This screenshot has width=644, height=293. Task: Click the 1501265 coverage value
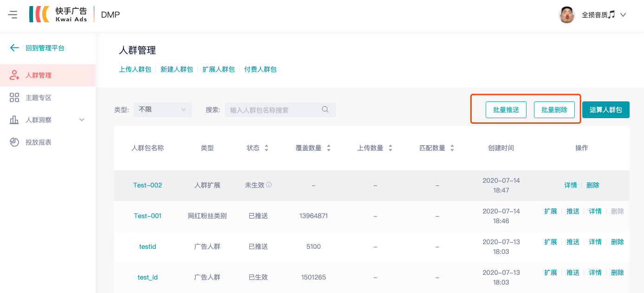coord(313,277)
